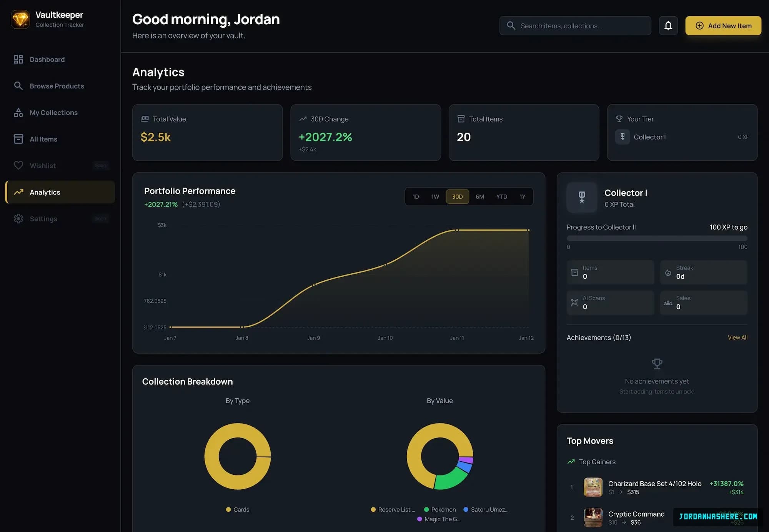Open View All achievements link

[x=737, y=337]
